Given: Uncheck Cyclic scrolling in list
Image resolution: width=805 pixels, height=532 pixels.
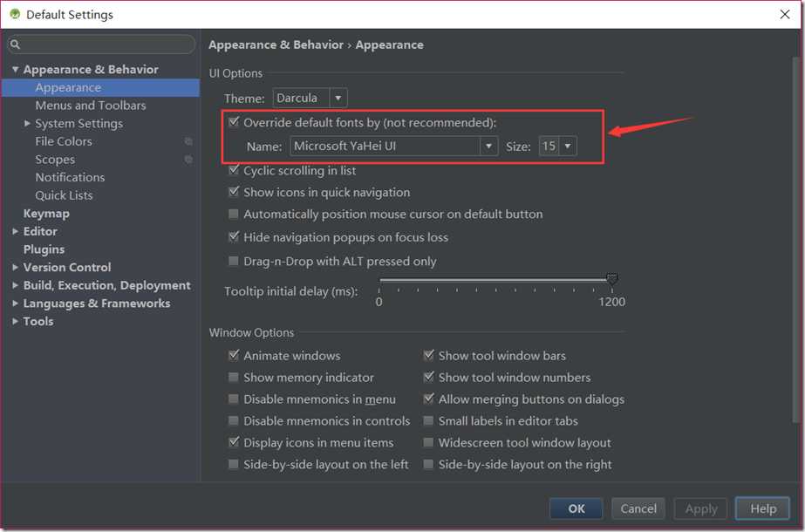Looking at the screenshot, I should 233,171.
